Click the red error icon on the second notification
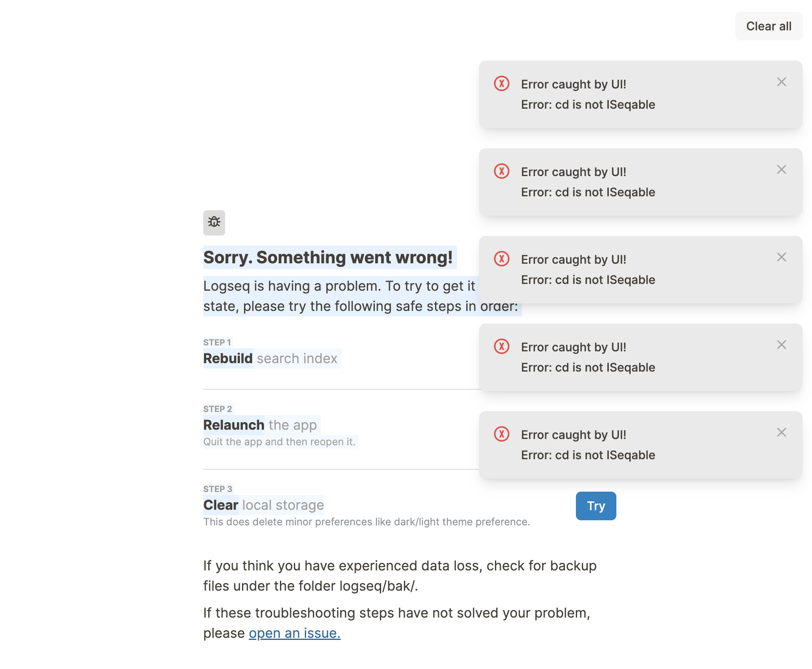The width and height of the screenshot is (812, 669). [501, 172]
